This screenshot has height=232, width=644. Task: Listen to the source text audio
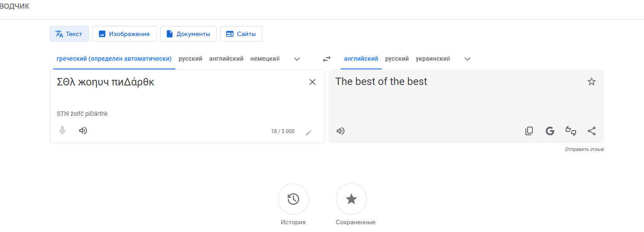click(83, 131)
